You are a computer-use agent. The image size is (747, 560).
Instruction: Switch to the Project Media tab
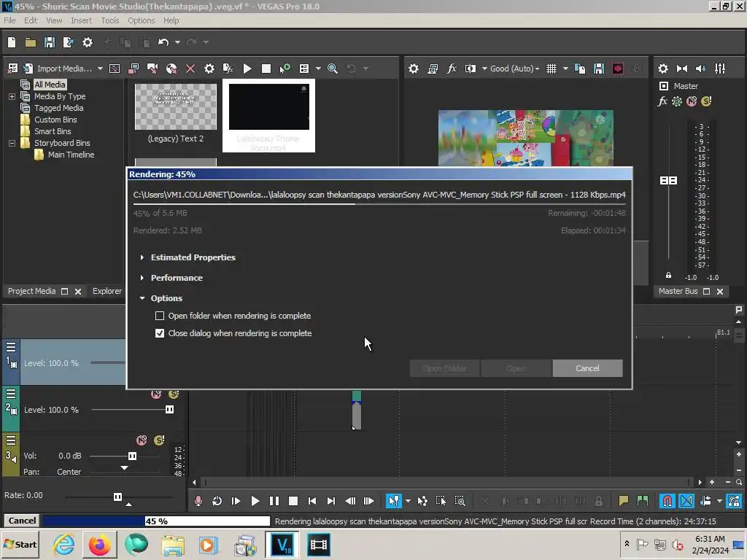click(31, 291)
